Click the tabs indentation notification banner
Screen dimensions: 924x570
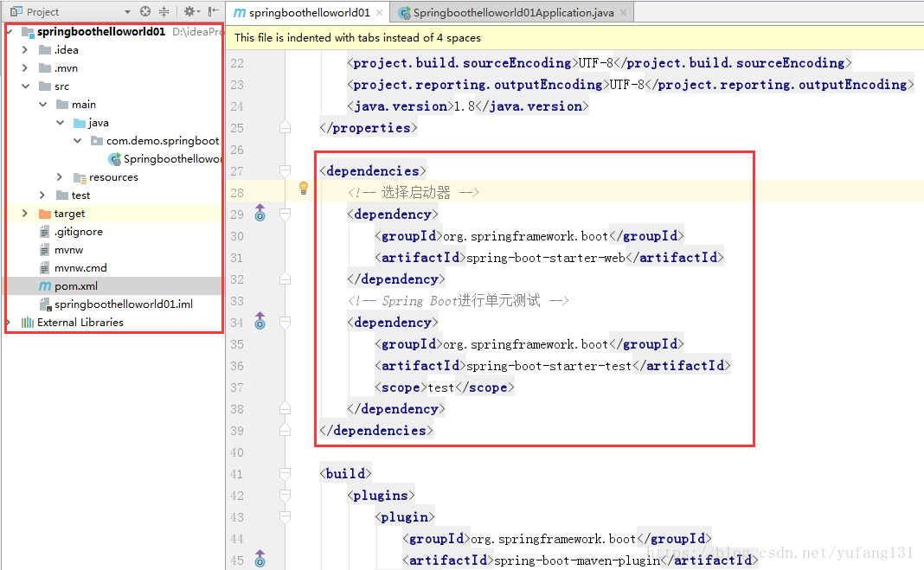click(x=574, y=38)
